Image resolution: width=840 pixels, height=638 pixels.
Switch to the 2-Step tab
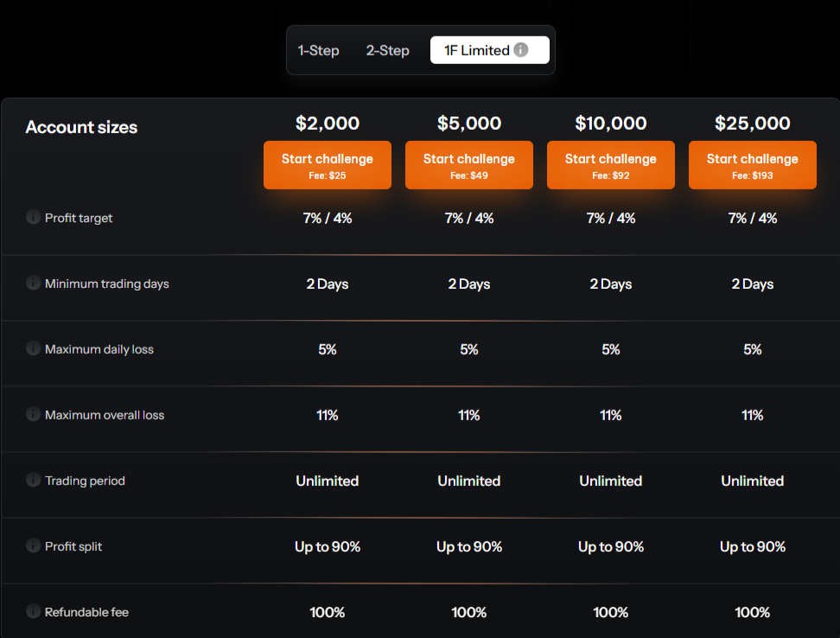(x=387, y=50)
